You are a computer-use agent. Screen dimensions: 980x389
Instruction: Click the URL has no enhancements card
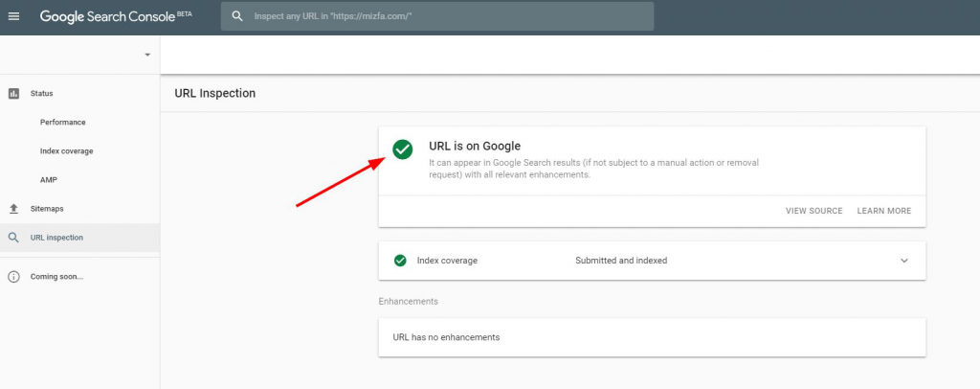[652, 337]
